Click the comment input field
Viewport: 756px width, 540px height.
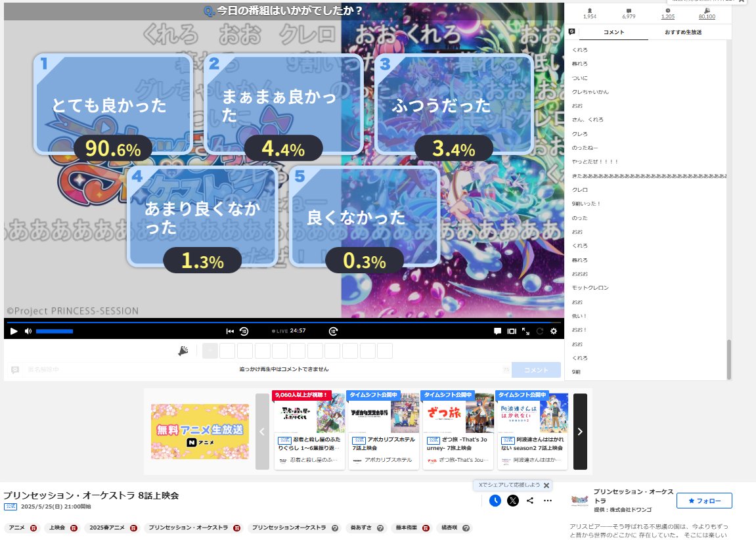[265, 370]
